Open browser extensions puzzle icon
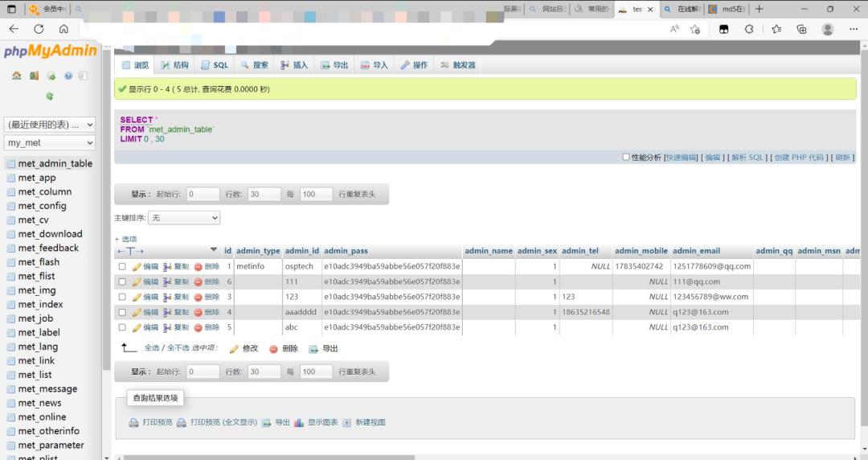Screen dimensions: 868x460 pyautogui.click(x=749, y=29)
